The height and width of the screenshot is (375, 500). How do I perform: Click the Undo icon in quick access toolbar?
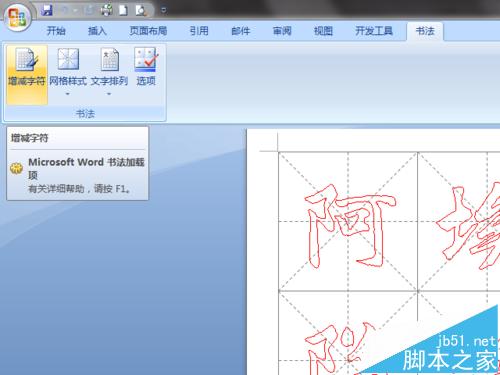click(64, 10)
